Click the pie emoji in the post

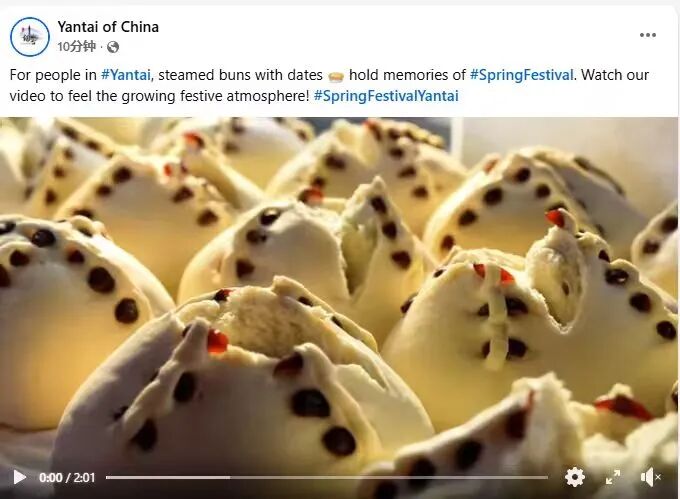point(336,76)
